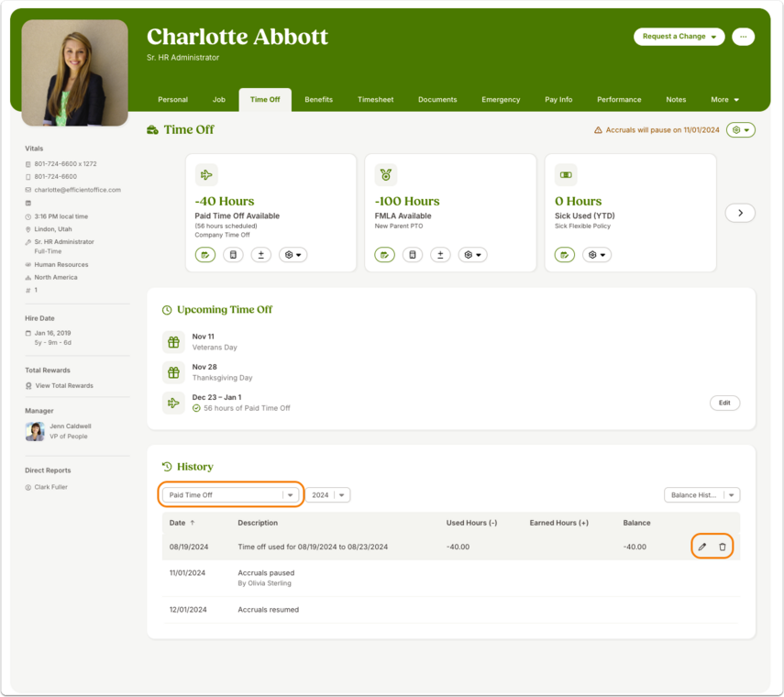Open the gear settings dropdown in FMLA card
Screen dimensions: 784x697
[472, 255]
